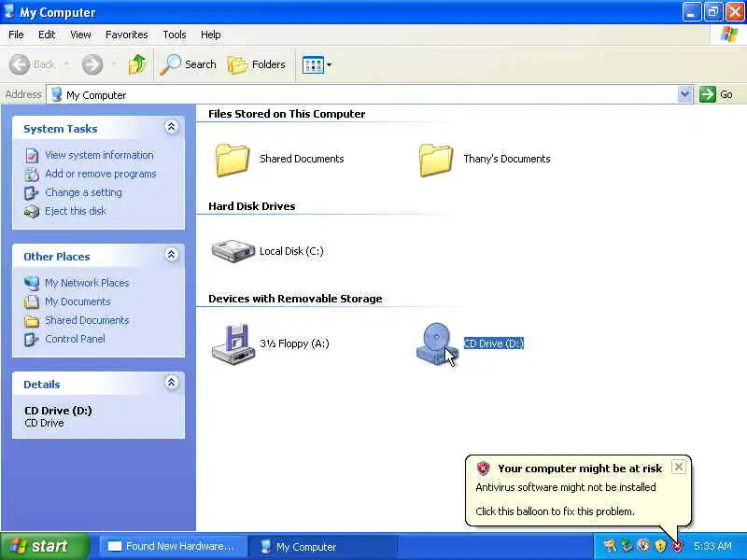Click the leftmost tray icon with keys
The height and width of the screenshot is (560, 747).
tap(610, 546)
